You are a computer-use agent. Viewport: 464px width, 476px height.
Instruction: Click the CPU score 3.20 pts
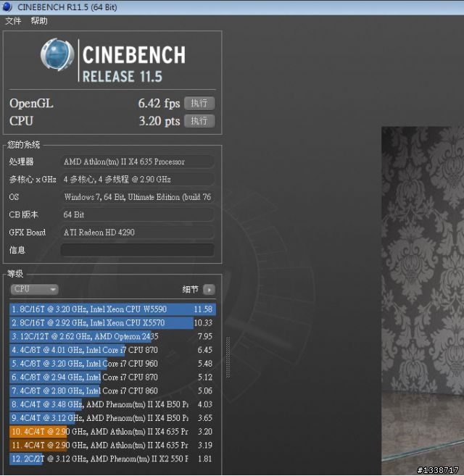(x=159, y=121)
